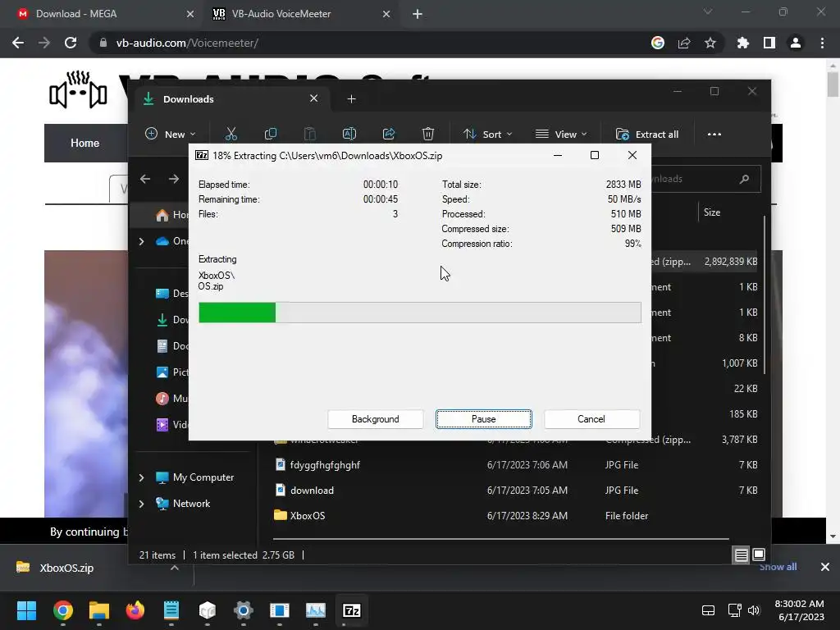Viewport: 840px width, 630px height.
Task: Click the Chrome address bar URL
Action: [187, 43]
